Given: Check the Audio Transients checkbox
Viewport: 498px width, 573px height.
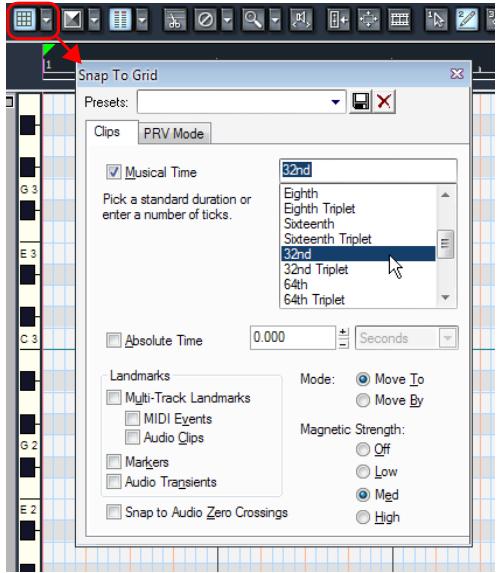Looking at the screenshot, I should coord(114,482).
